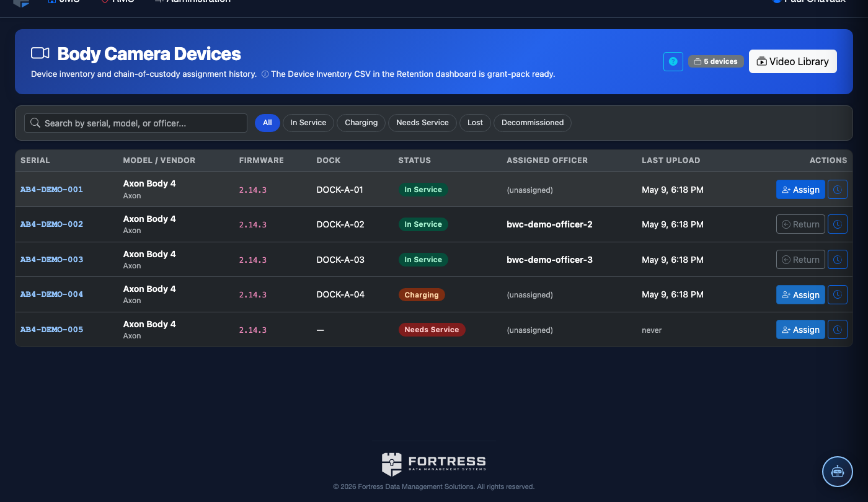Screen dimensions: 868x502
Task: Return device AB4-DEMO-003
Action: (800, 260)
